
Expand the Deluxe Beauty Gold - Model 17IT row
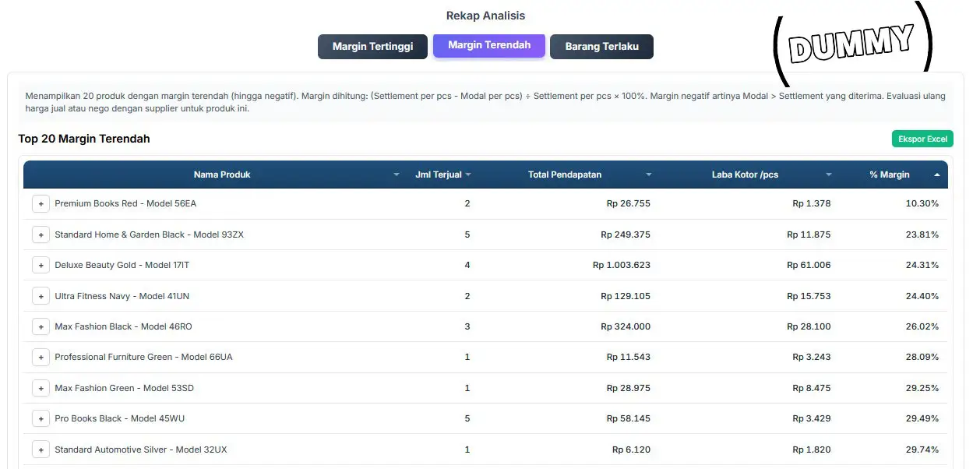click(x=41, y=265)
